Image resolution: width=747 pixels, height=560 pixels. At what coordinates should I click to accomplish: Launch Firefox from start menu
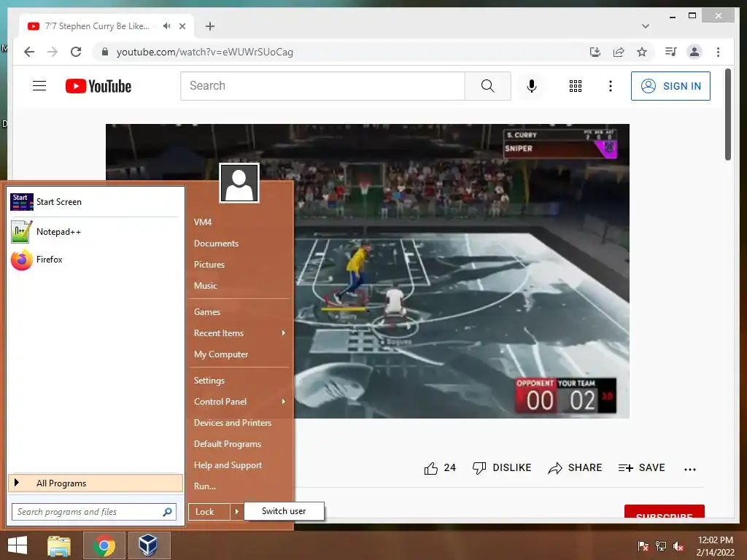96,260
